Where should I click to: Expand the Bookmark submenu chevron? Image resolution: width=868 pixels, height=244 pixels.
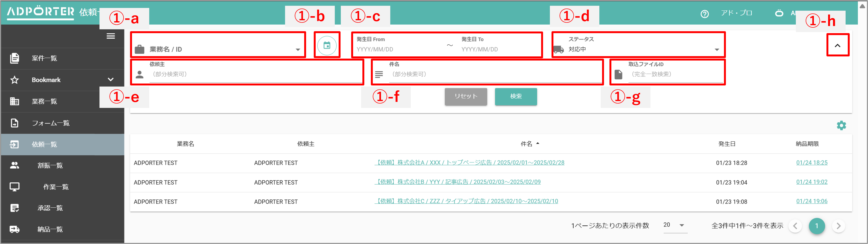tap(110, 80)
